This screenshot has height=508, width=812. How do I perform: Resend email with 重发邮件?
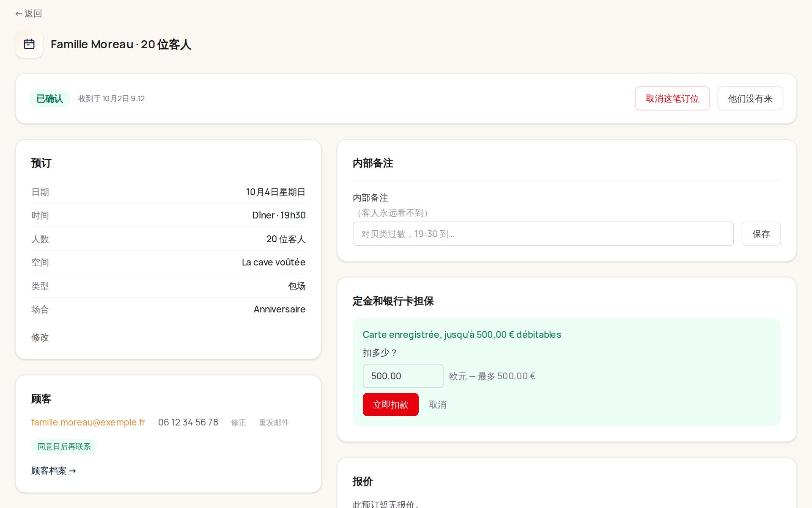[x=274, y=422]
